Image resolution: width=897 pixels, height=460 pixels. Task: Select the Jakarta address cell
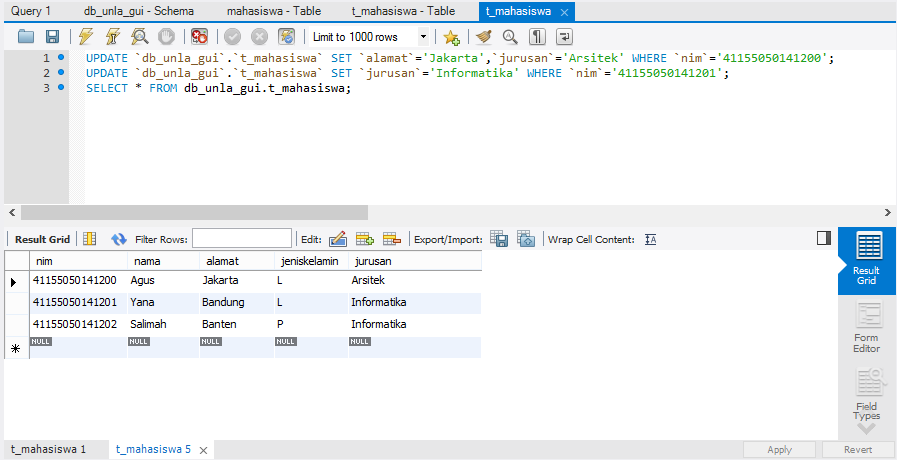(237, 281)
